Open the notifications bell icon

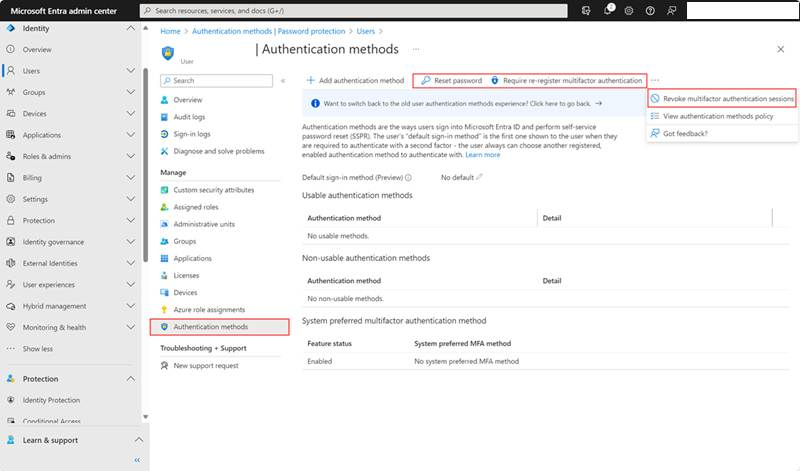click(608, 10)
